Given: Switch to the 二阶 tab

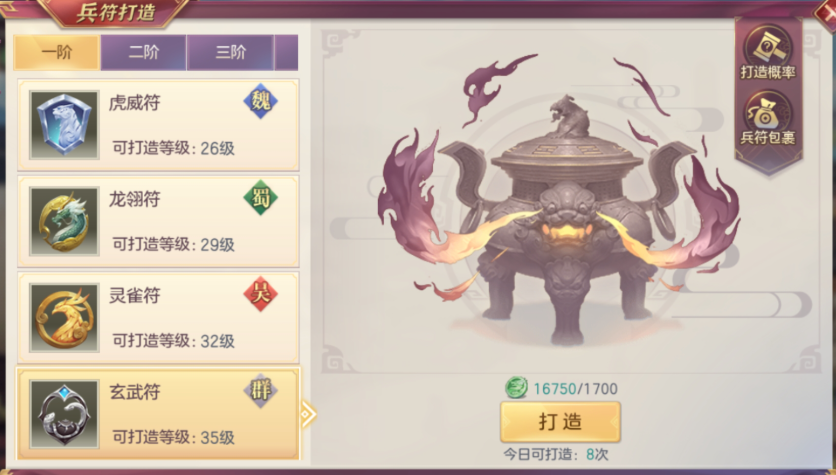Looking at the screenshot, I should click(x=143, y=52).
